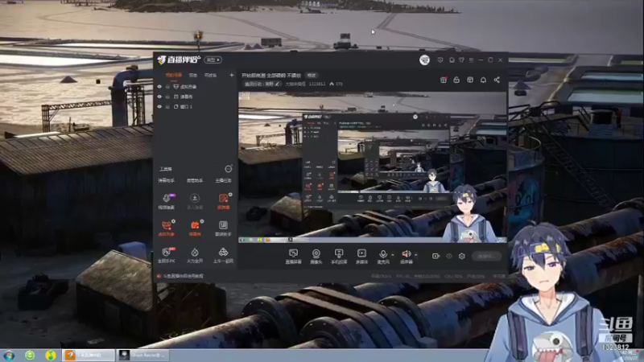Select the virtual avatar source row
This screenshot has height=362, width=644.
pyautogui.click(x=196, y=87)
